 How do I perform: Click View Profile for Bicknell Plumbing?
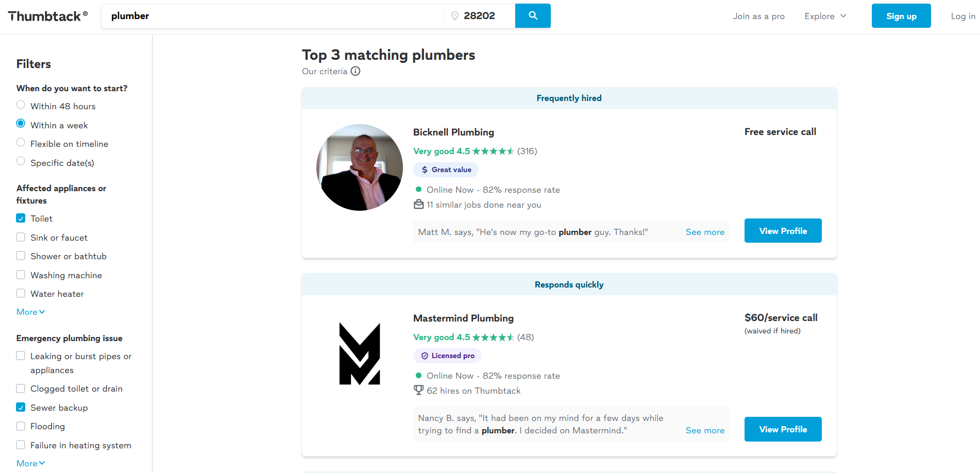pyautogui.click(x=783, y=230)
